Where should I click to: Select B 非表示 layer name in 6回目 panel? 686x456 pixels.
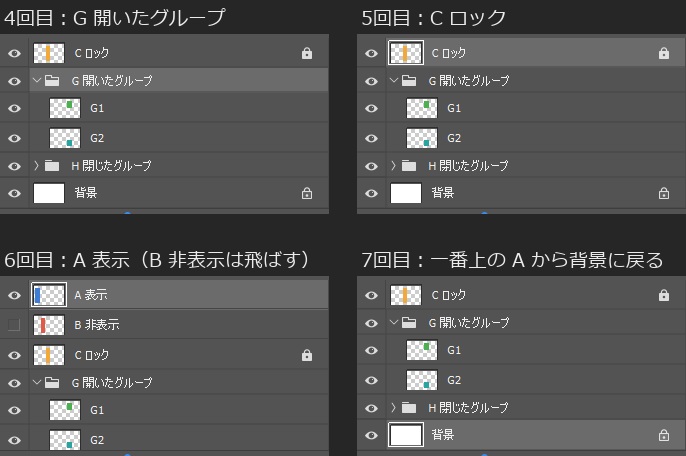[x=97, y=325]
